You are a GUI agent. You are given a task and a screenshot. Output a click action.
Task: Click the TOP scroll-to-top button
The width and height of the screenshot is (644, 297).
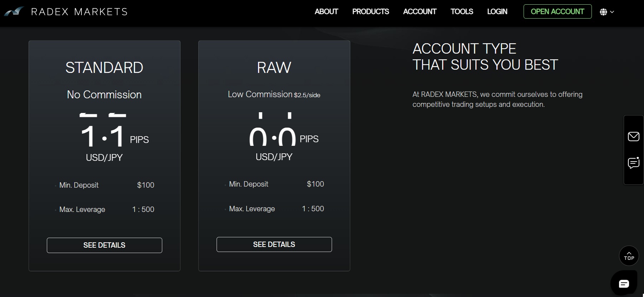coord(629,256)
